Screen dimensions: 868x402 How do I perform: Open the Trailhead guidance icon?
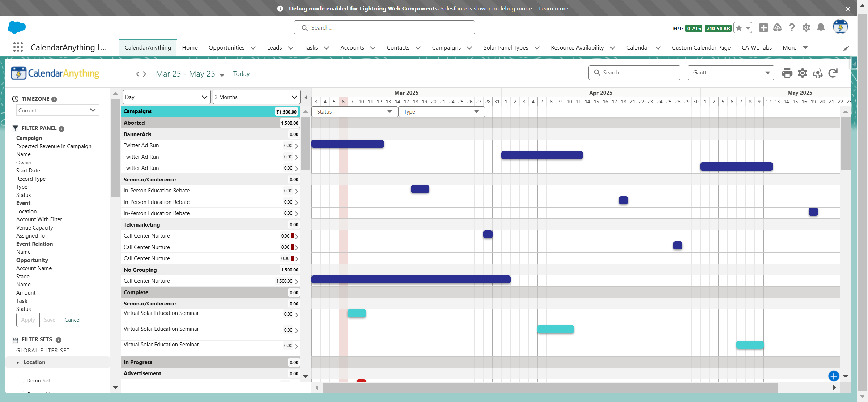click(777, 28)
